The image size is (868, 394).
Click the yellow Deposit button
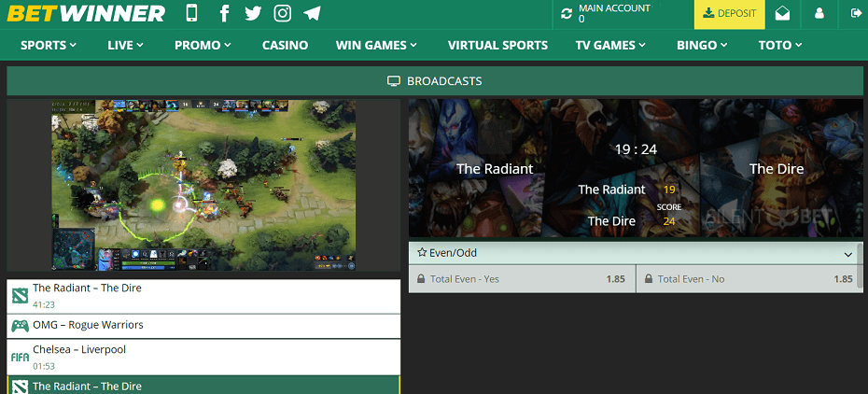click(730, 14)
